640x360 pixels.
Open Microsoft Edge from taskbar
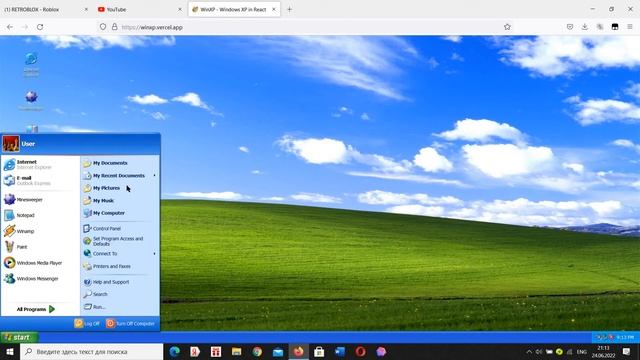(x=175, y=351)
